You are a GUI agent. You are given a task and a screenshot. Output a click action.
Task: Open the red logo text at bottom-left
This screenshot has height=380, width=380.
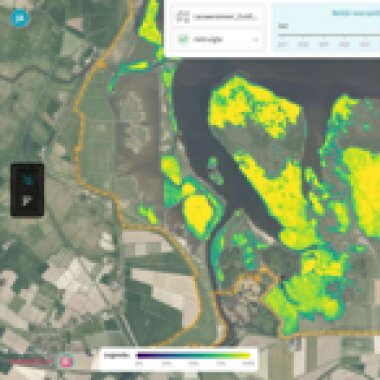[x=31, y=361]
